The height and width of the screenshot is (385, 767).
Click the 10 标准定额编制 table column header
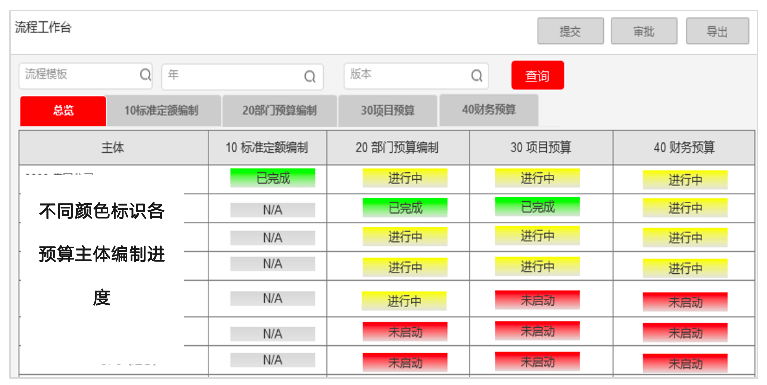(x=268, y=147)
